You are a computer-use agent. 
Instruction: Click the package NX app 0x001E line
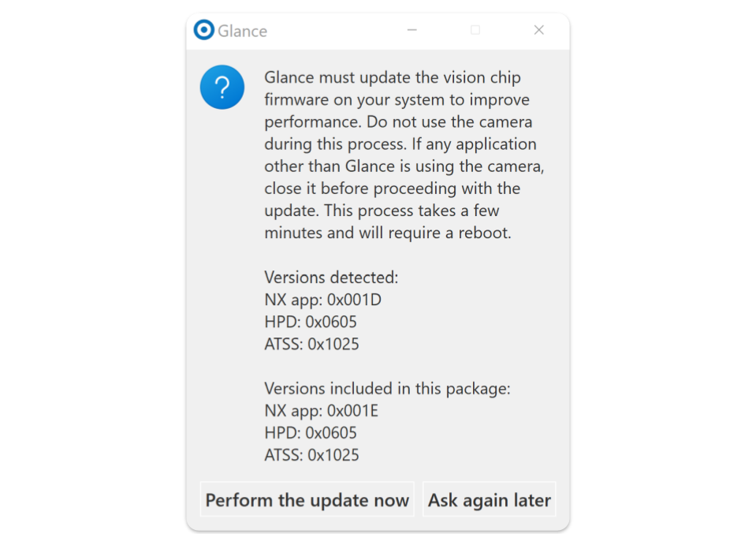pos(322,410)
